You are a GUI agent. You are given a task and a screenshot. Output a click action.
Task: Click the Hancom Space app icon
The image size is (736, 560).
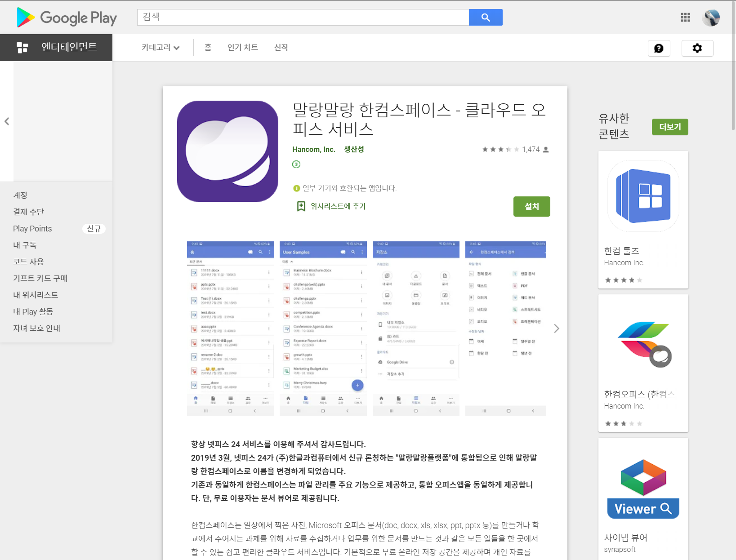[x=227, y=151]
